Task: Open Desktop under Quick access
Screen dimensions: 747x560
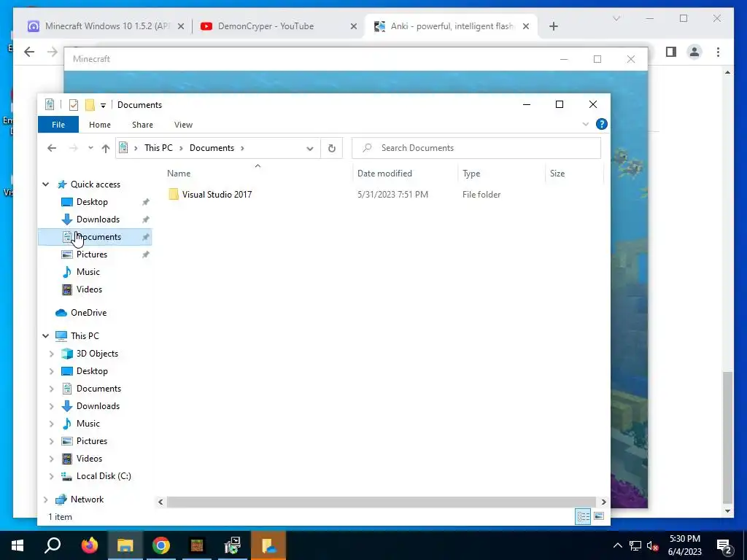Action: [x=92, y=202]
